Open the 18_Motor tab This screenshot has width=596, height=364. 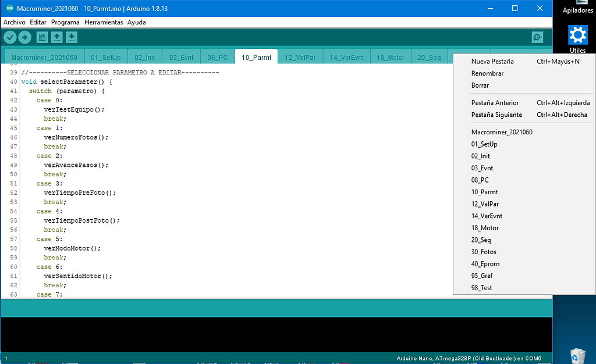coord(389,56)
